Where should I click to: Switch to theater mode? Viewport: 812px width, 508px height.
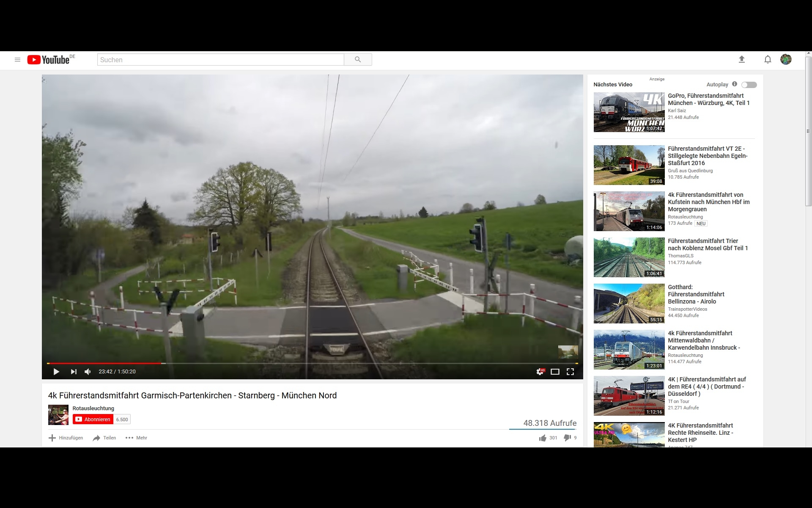point(555,372)
